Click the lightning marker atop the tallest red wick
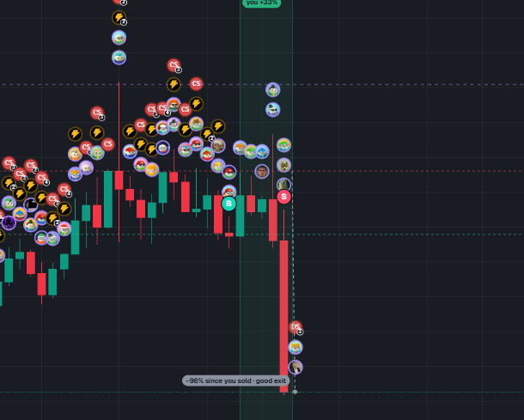The width and height of the screenshot is (524, 420). [x=119, y=17]
